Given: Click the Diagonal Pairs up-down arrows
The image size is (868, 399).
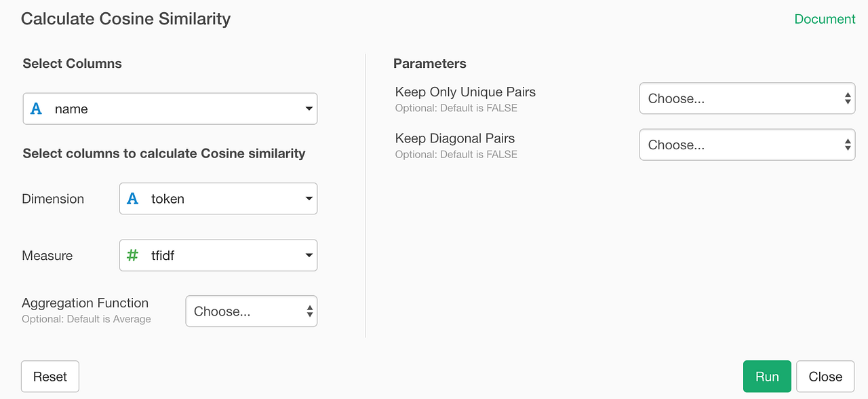Looking at the screenshot, I should click(x=848, y=145).
